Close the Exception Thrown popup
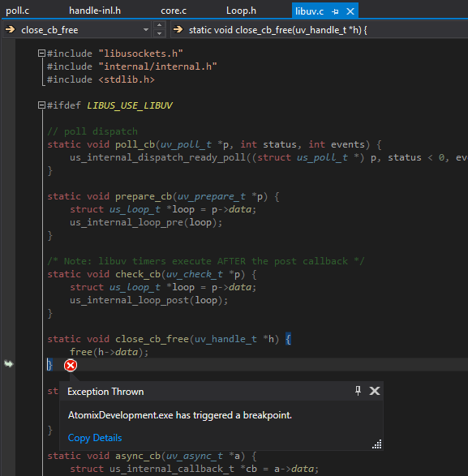Image resolution: width=468 pixels, height=476 pixels. (375, 391)
